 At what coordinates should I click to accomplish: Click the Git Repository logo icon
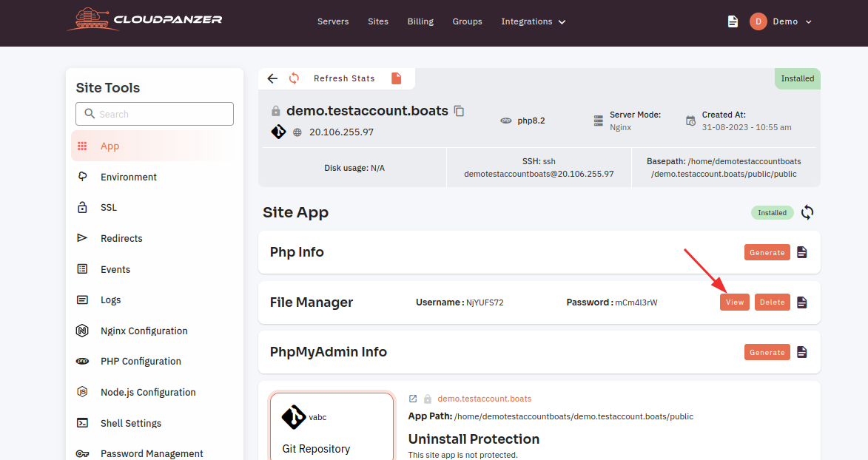click(x=294, y=417)
